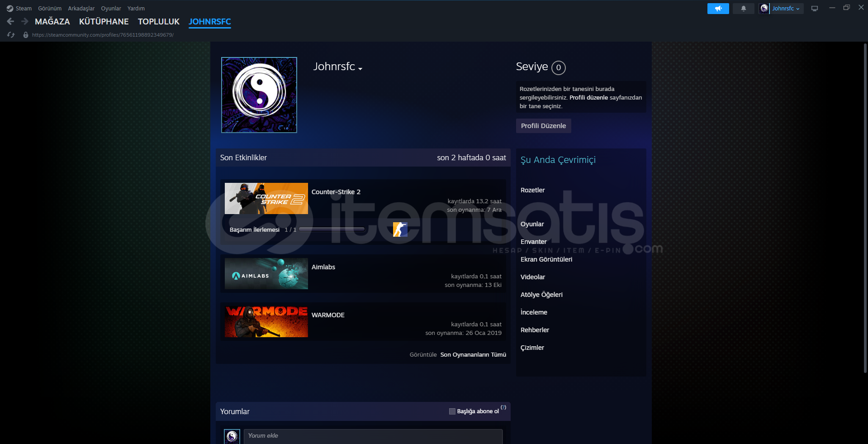Reload the page with the refresh icon
The image size is (868, 444).
pyautogui.click(x=11, y=35)
